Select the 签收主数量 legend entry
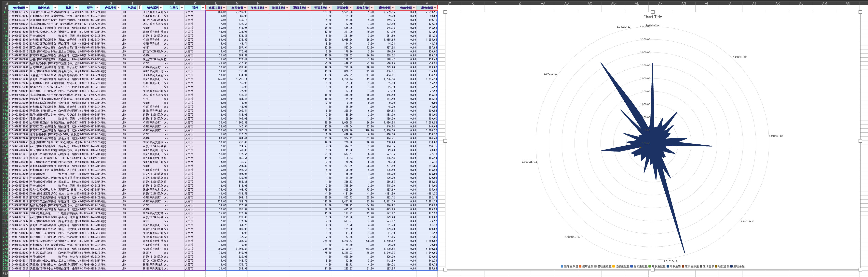The height and width of the screenshot is (277, 868). coord(603,267)
